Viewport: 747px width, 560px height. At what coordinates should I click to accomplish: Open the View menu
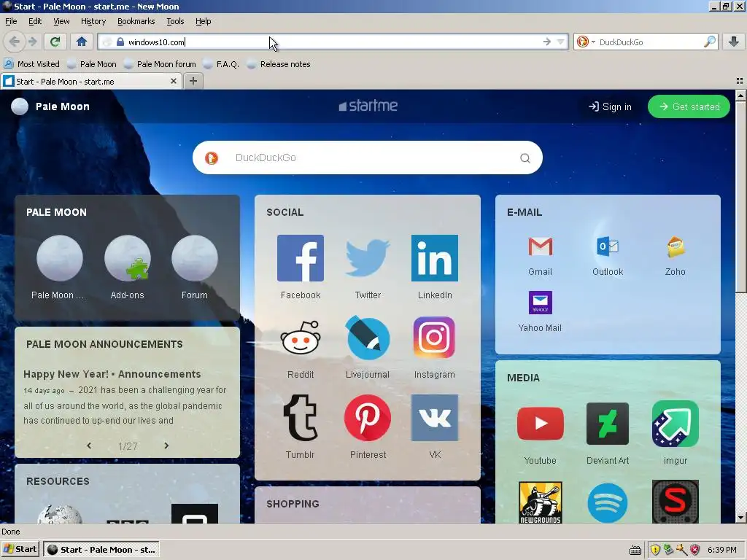[x=61, y=21]
